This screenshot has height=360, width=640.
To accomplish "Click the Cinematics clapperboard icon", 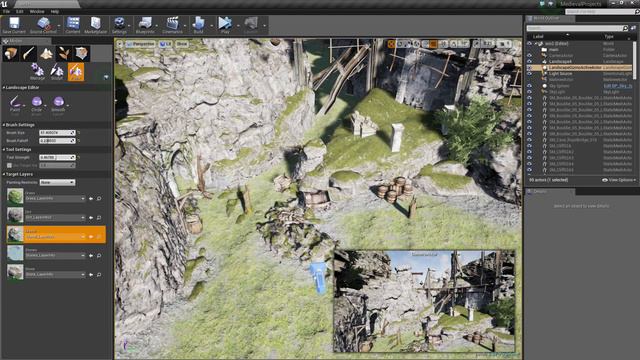I will tap(172, 25).
